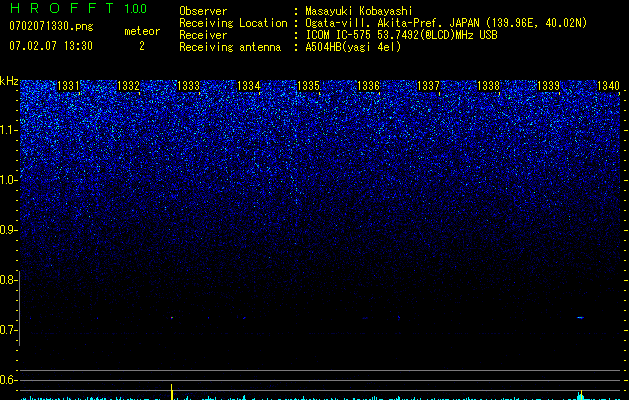Click the yellow power spike between 1339 and 1340
The width and height of the screenshot is (629, 400).
(581, 394)
